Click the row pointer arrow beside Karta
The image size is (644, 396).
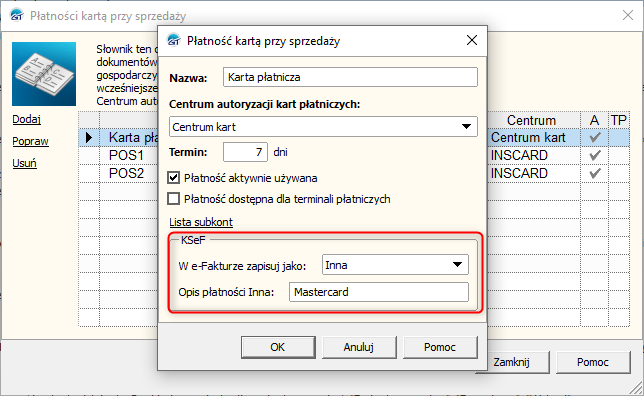click(x=89, y=138)
